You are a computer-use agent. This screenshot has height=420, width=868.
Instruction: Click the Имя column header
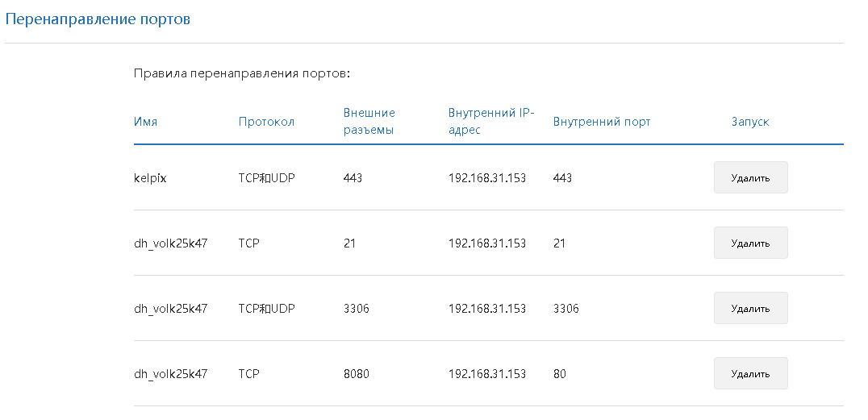[x=145, y=122]
